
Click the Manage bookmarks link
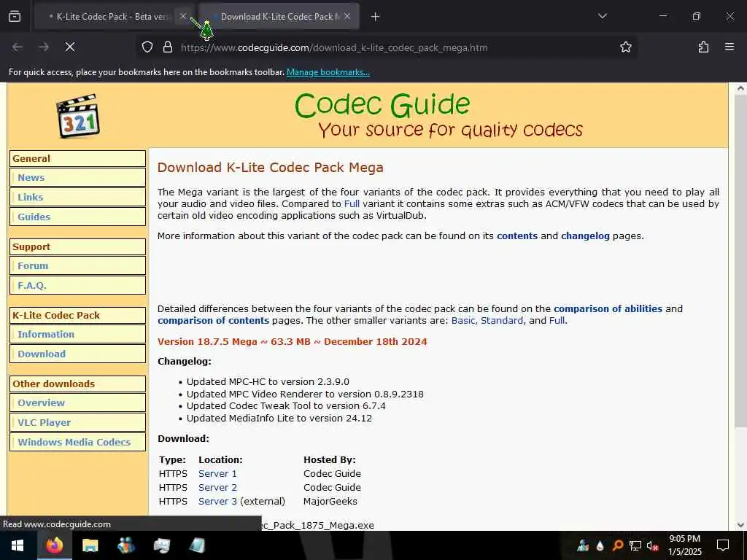pyautogui.click(x=328, y=72)
